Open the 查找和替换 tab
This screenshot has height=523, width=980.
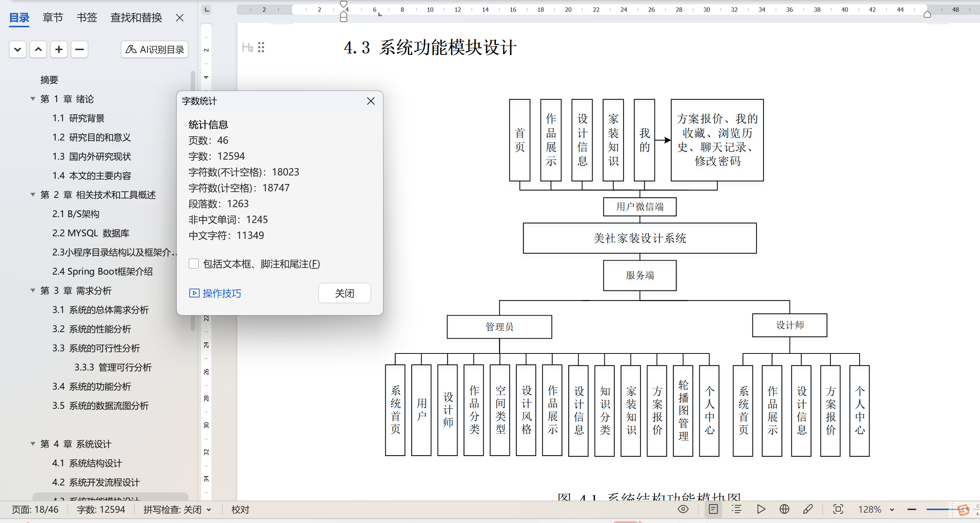136,18
